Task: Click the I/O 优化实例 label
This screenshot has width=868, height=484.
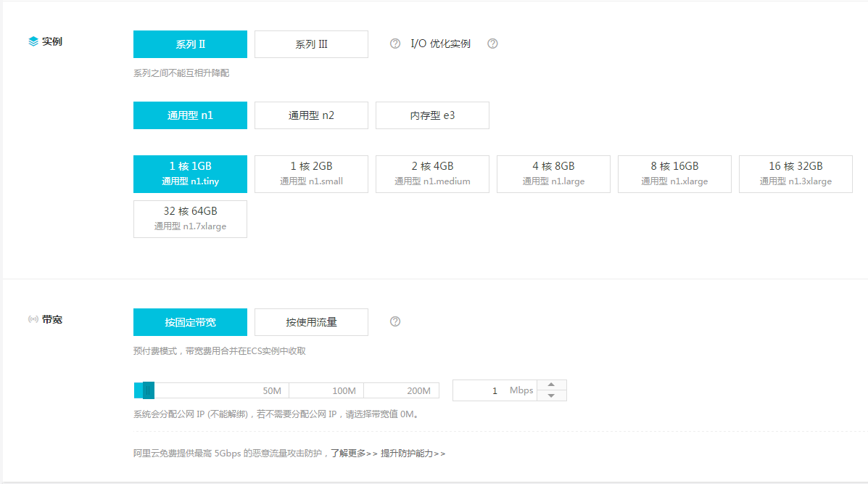Action: click(440, 44)
